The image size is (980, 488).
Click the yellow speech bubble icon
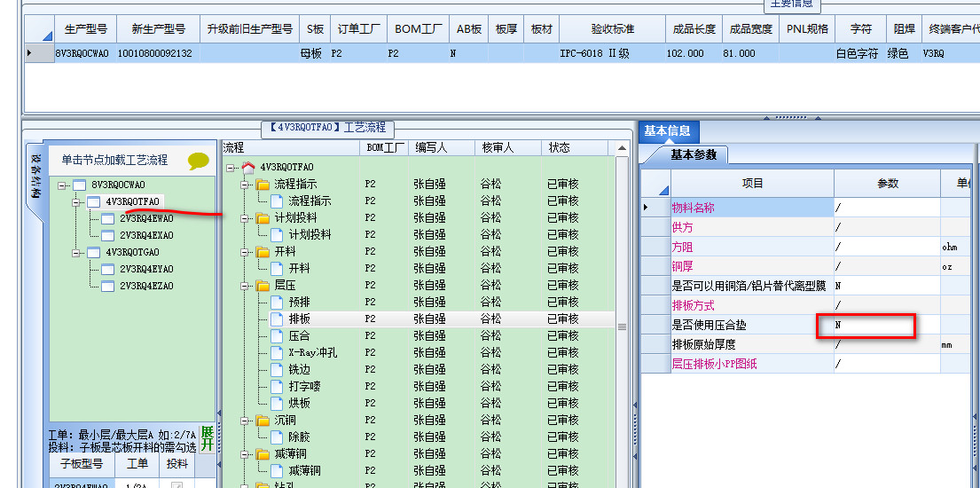click(199, 161)
